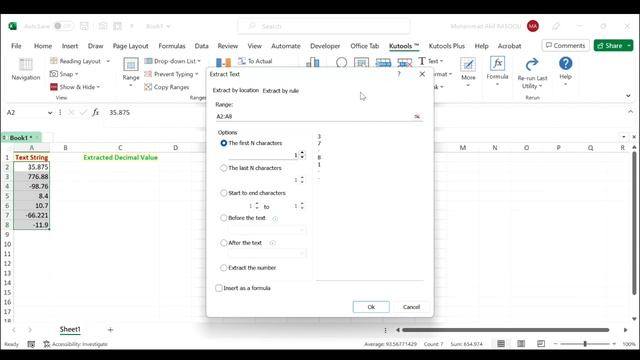Screen dimensions: 640x360
Task: Click the range selector icon in the dialog
Action: click(417, 117)
